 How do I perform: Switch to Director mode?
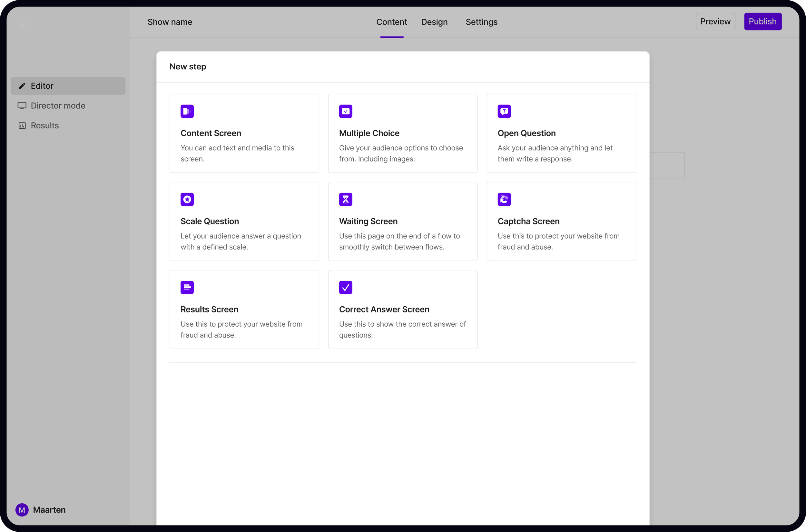[x=58, y=105]
